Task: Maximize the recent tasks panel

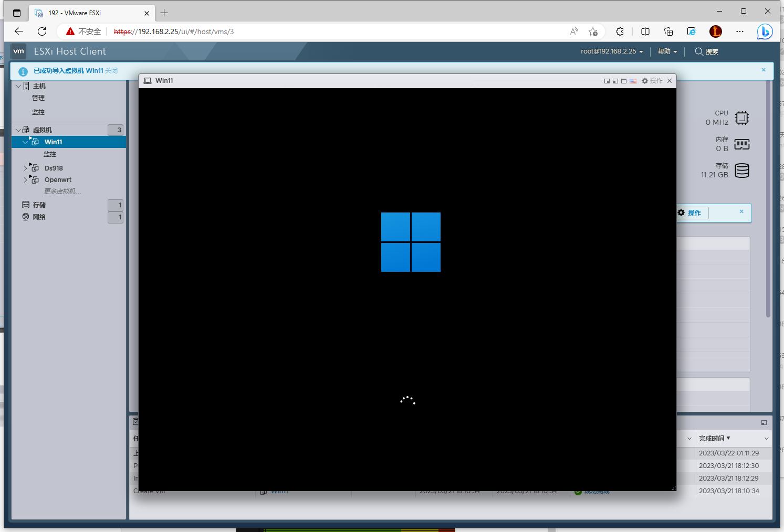Action: pos(764,422)
